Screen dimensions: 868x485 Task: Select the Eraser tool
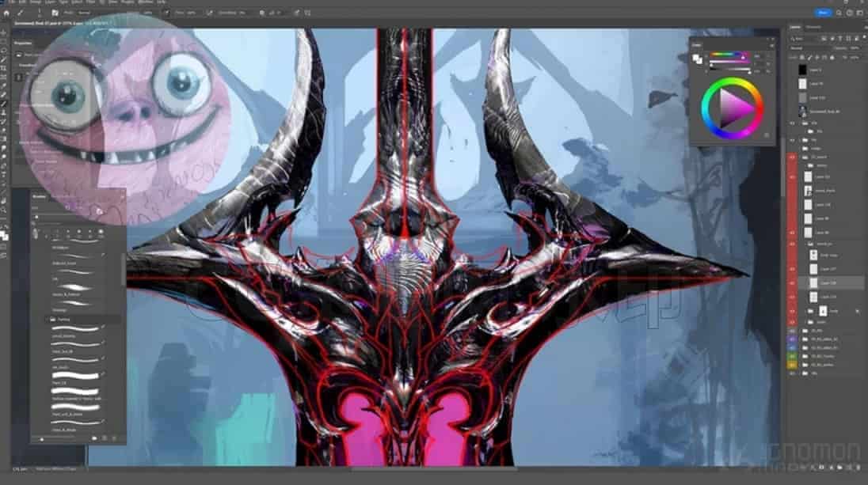click(4, 131)
